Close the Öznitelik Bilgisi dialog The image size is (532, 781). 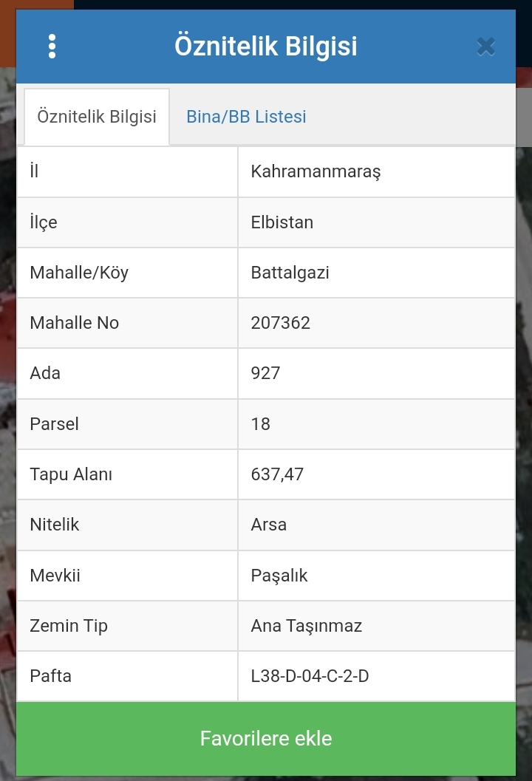pyautogui.click(x=485, y=47)
